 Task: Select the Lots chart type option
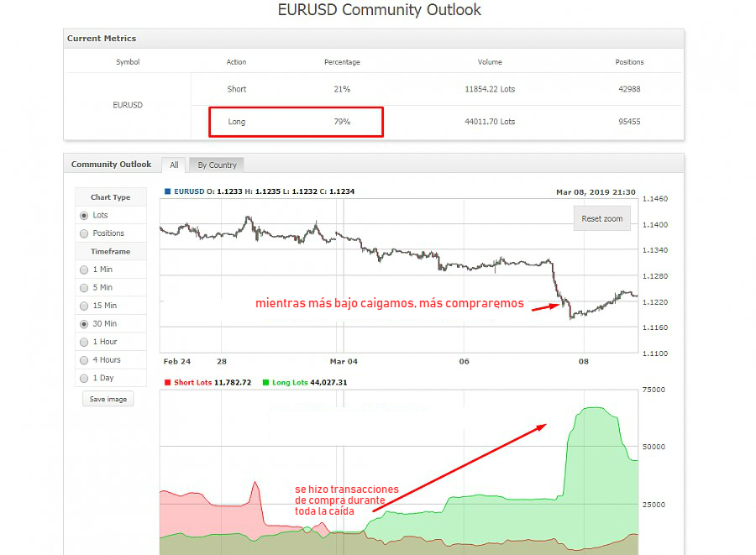click(x=84, y=216)
